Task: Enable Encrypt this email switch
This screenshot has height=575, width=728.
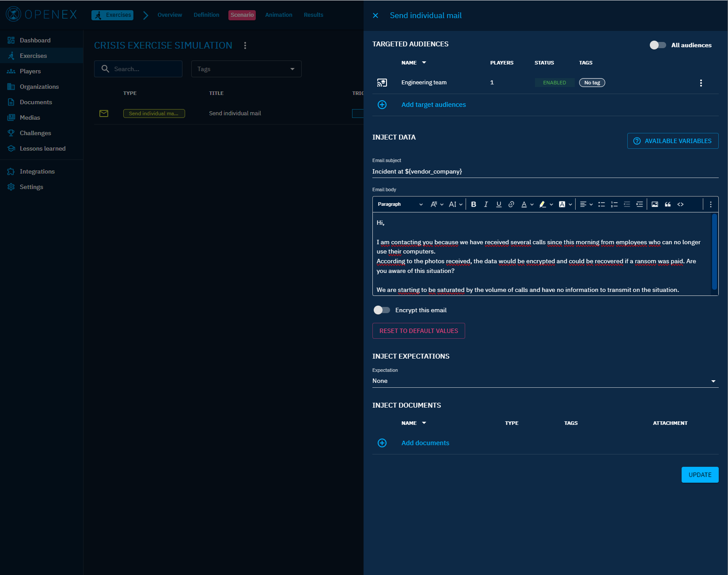Action: (x=382, y=310)
